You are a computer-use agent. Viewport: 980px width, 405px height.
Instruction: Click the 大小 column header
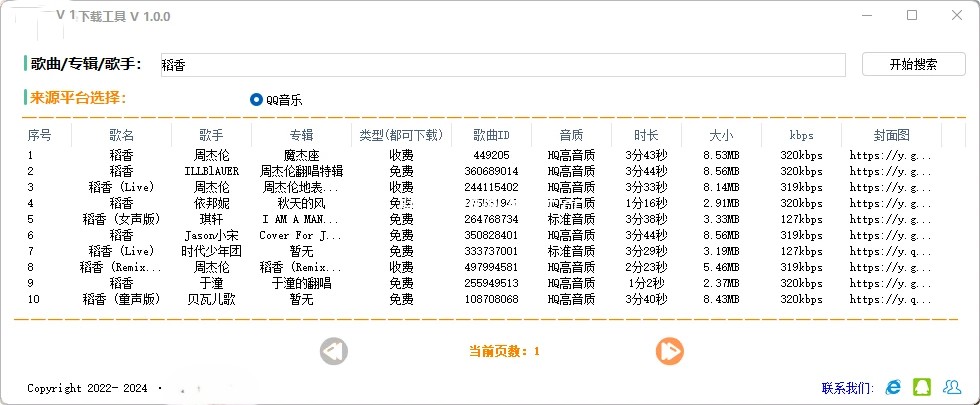coord(721,135)
